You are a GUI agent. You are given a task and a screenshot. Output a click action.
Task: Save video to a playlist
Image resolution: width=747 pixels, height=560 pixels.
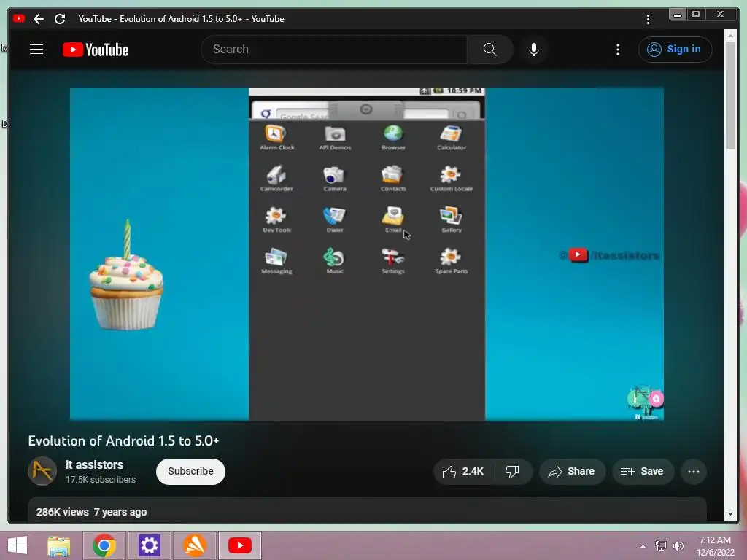pos(642,472)
